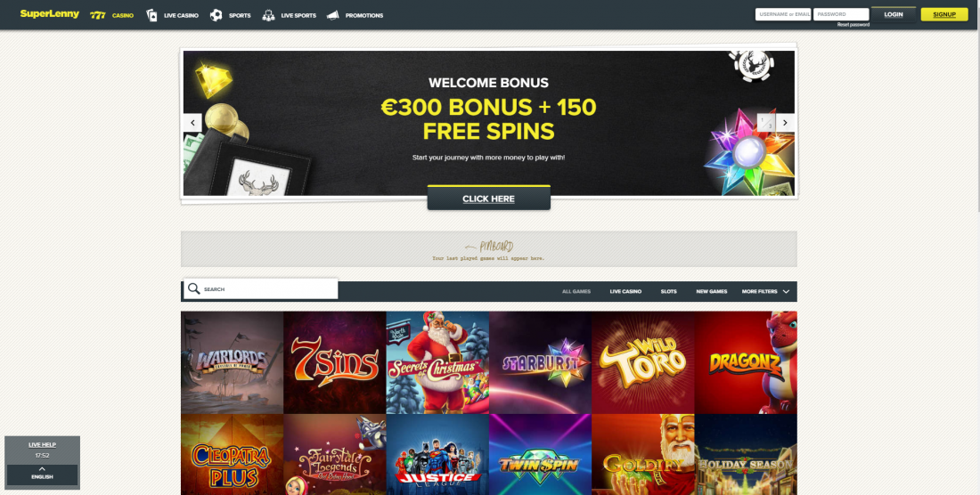Advance to the next banner slide
This screenshot has width=980, height=495.
coord(785,122)
